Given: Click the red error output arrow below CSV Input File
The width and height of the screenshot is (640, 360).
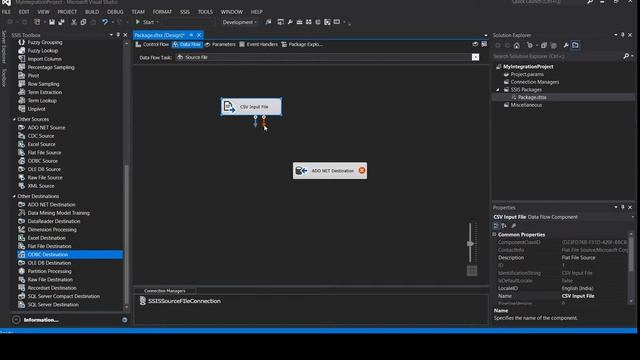Looking at the screenshot, I should pyautogui.click(x=264, y=121).
